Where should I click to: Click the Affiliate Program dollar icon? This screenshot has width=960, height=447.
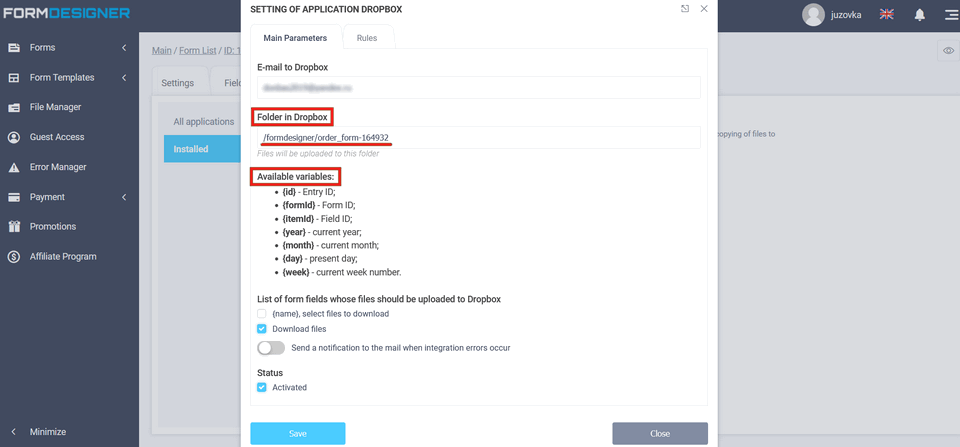(14, 257)
